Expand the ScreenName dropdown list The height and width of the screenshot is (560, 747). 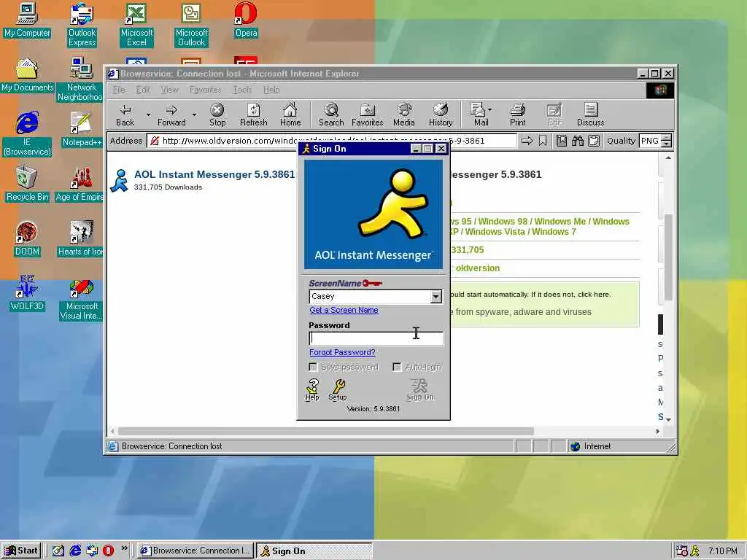click(436, 297)
